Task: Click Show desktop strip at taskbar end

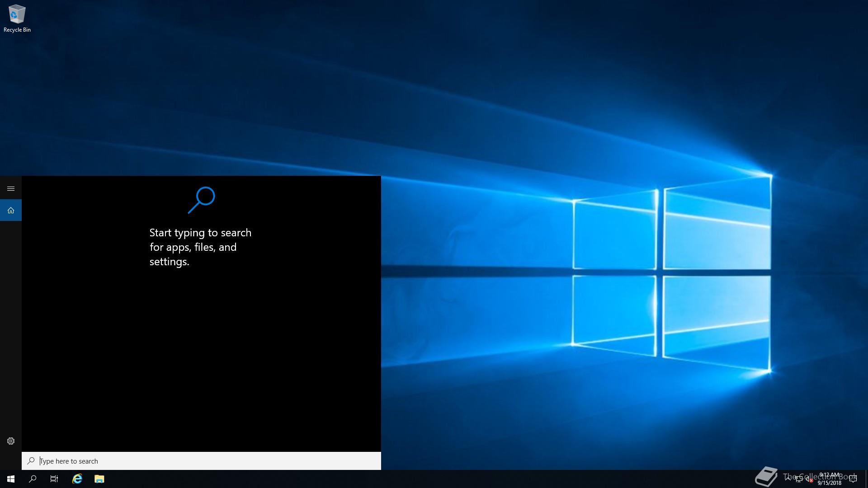Action: [x=866, y=479]
